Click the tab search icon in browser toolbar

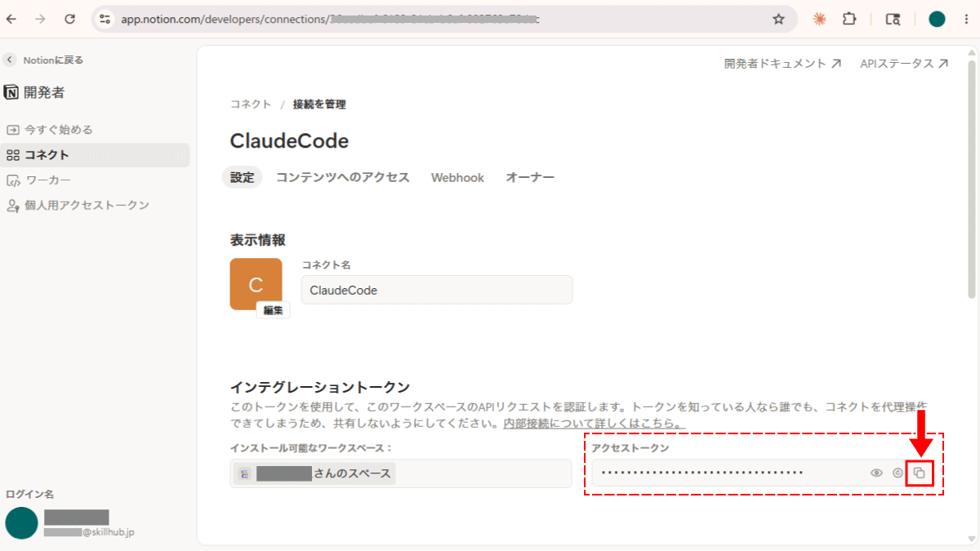[893, 19]
